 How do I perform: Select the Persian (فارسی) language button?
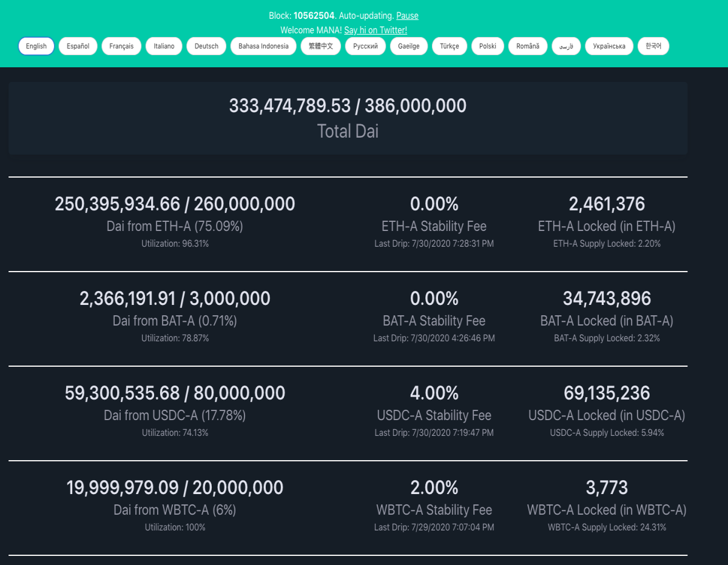[x=566, y=46]
